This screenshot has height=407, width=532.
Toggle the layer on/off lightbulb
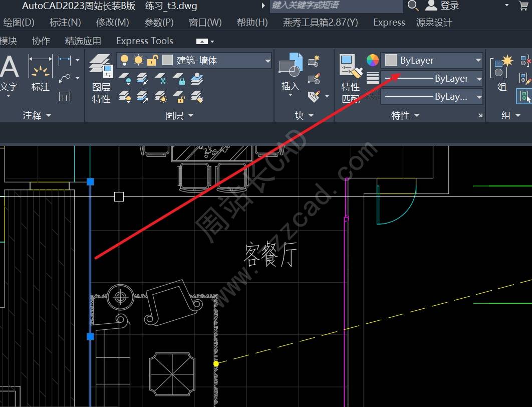coord(125,61)
